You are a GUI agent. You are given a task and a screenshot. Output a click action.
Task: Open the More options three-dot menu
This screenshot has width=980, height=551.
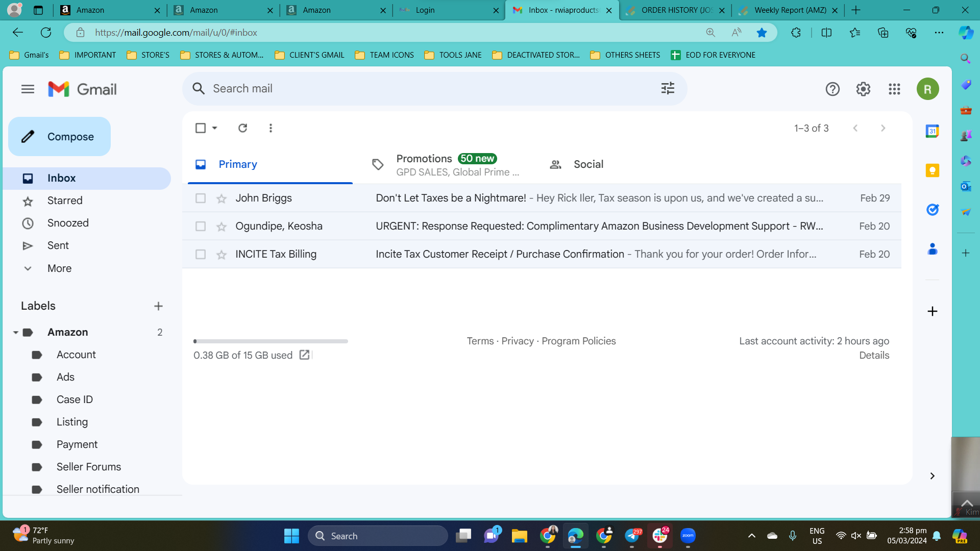[x=271, y=128]
